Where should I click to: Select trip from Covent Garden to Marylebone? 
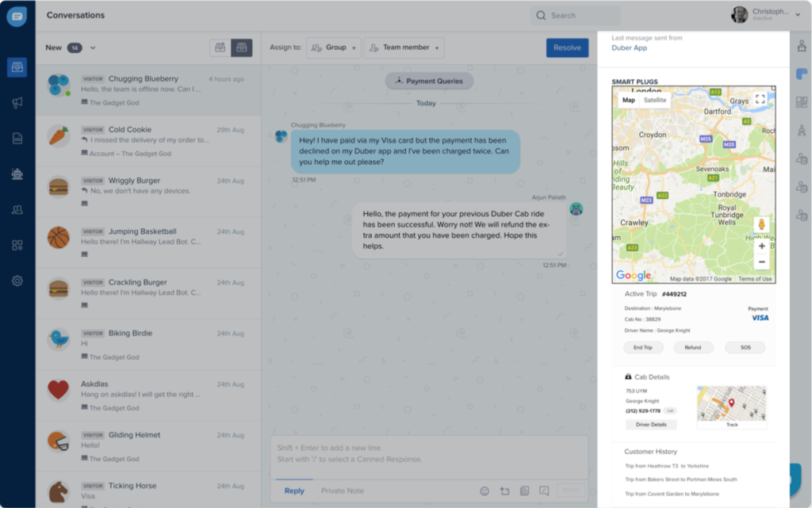coord(672,494)
